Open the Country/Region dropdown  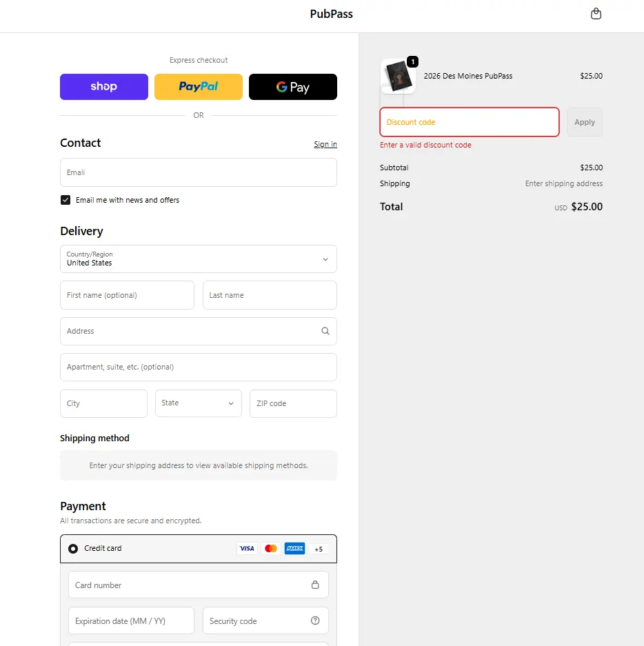tap(199, 259)
